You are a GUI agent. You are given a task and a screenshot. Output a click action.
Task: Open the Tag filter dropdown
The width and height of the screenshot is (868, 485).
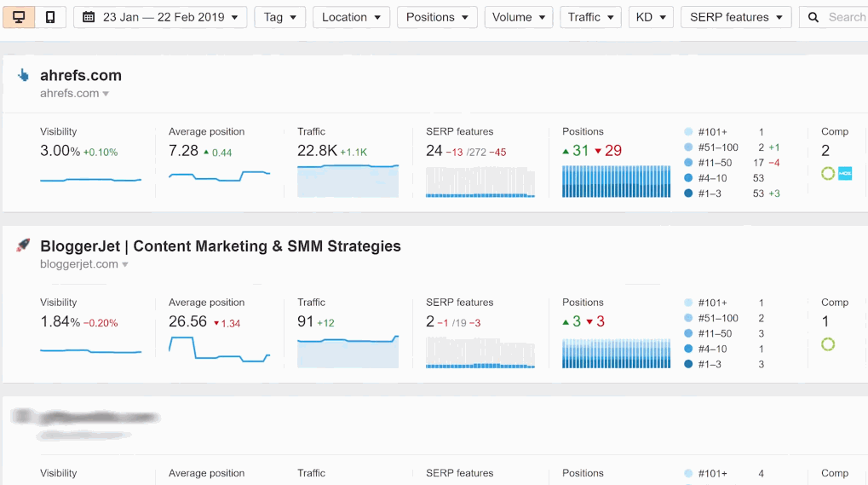coord(279,17)
